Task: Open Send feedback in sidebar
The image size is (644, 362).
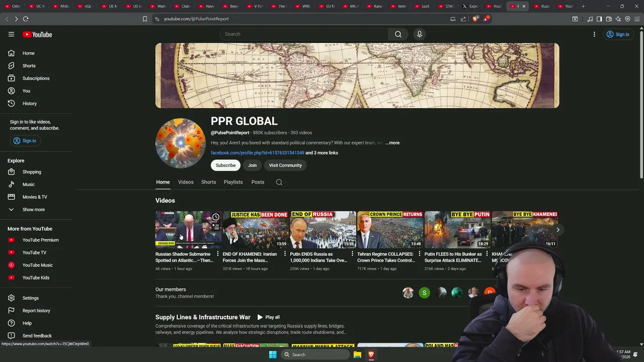Action: tap(36, 336)
